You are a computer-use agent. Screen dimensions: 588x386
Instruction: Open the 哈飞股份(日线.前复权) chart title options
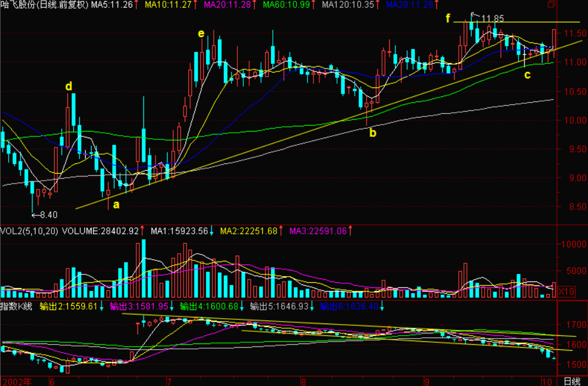tap(45, 5)
